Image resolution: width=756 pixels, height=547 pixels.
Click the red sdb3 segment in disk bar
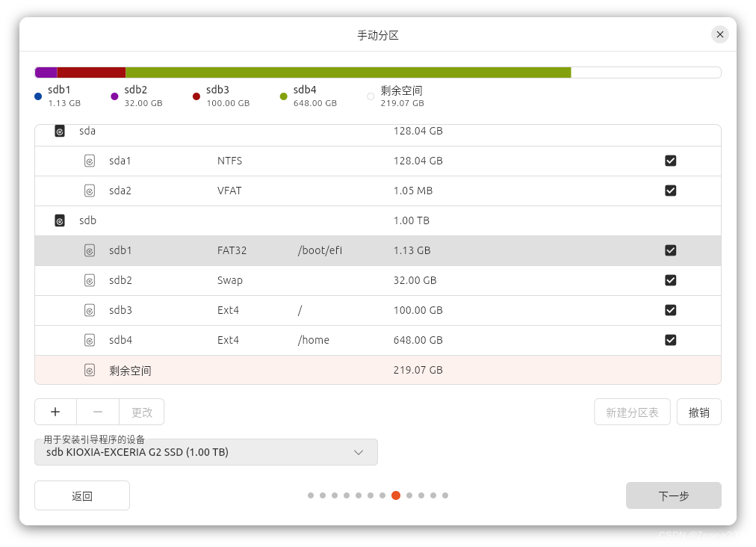point(92,72)
